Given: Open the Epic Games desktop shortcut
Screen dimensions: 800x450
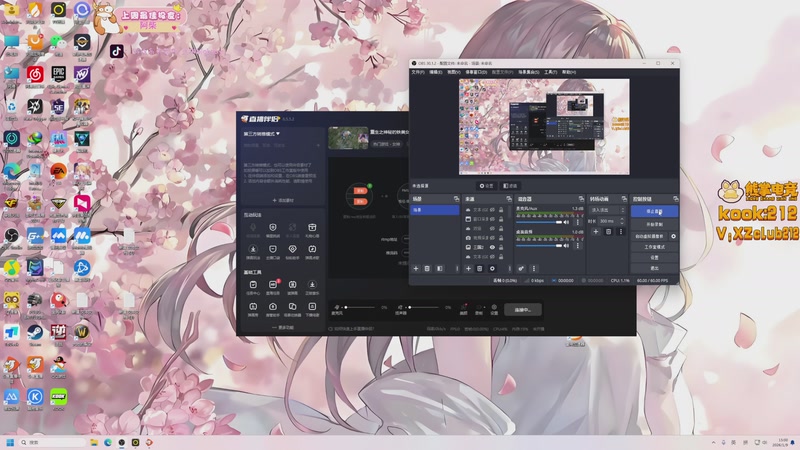Looking at the screenshot, I should click(58, 78).
